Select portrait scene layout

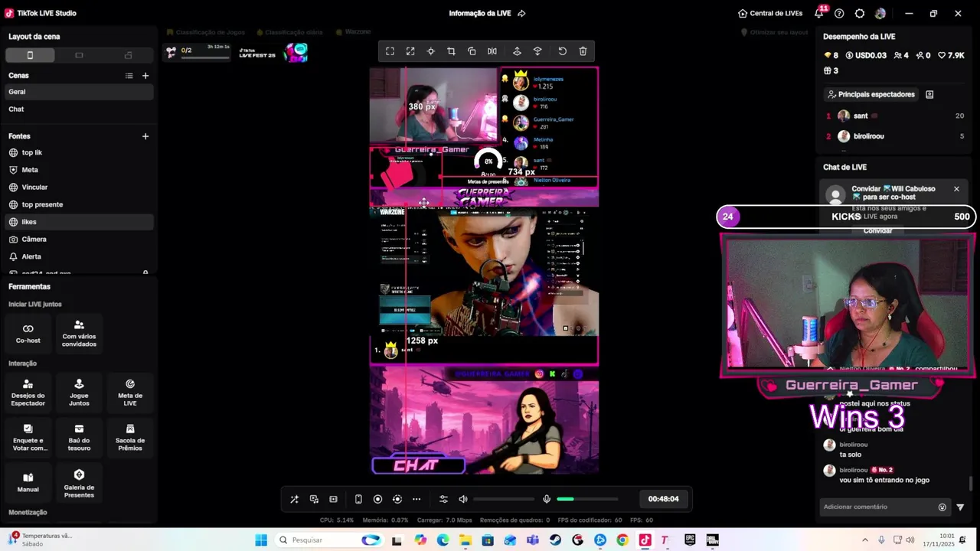coord(30,55)
